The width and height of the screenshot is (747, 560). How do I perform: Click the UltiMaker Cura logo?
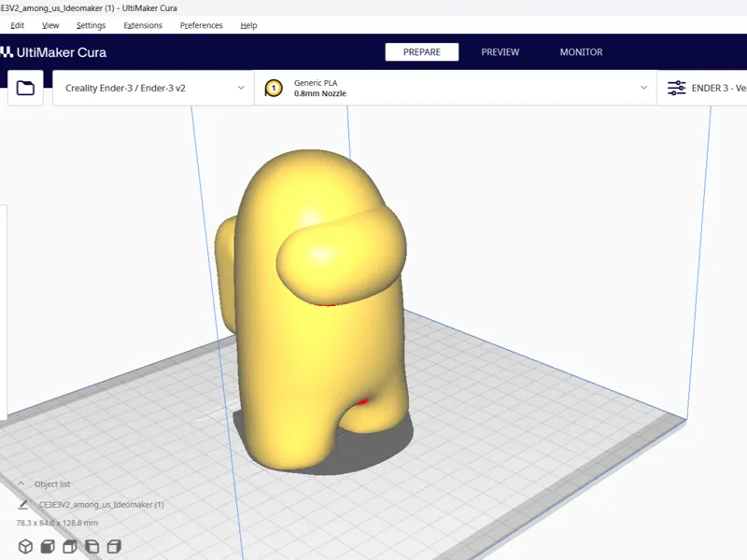pos(53,52)
